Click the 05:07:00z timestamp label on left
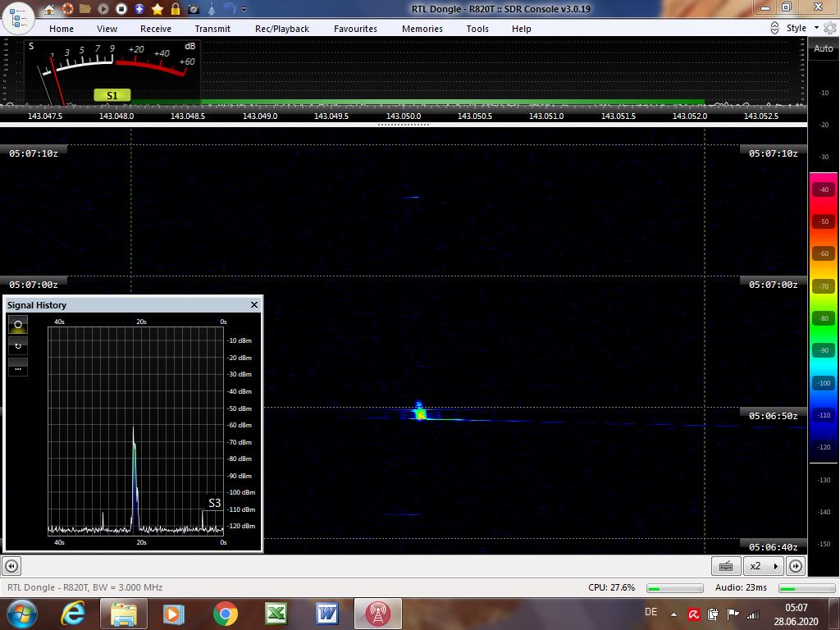 tap(33, 285)
